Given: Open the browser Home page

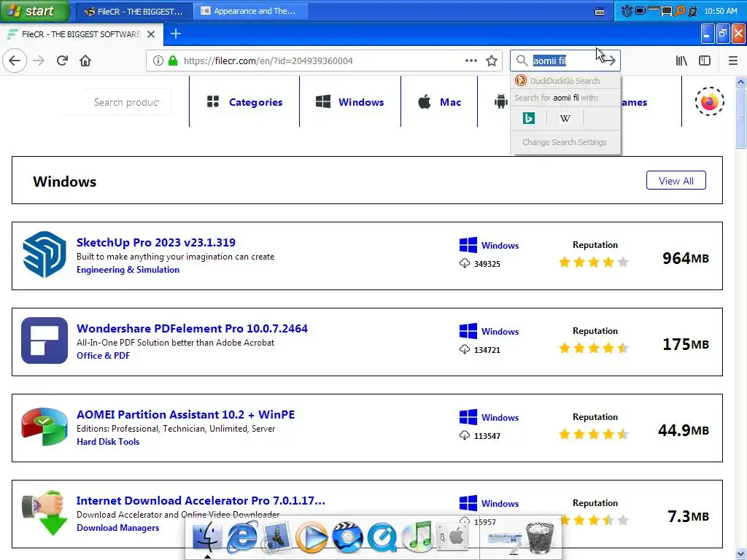Looking at the screenshot, I should [x=85, y=61].
